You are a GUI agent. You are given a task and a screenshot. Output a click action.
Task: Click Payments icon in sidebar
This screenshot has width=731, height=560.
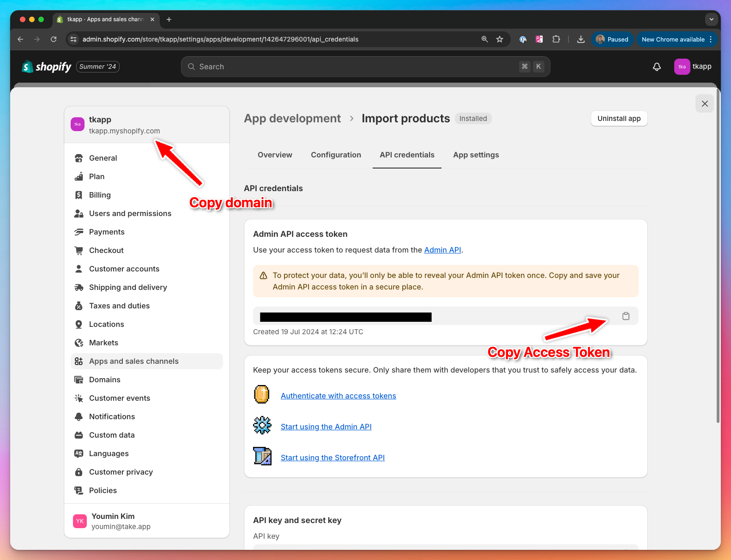point(79,232)
